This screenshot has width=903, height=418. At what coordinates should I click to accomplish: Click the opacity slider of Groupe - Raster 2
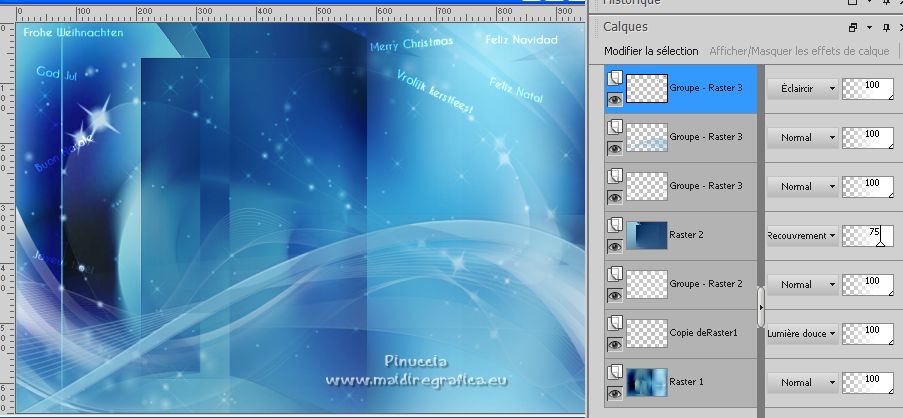tap(868, 284)
